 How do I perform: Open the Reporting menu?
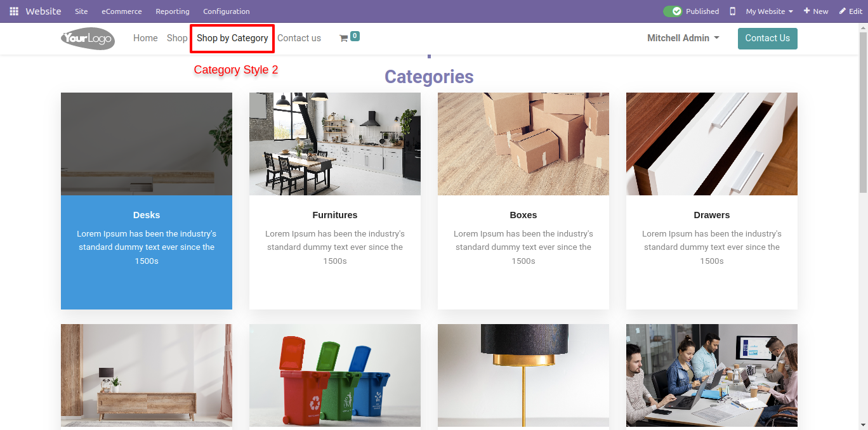point(173,11)
